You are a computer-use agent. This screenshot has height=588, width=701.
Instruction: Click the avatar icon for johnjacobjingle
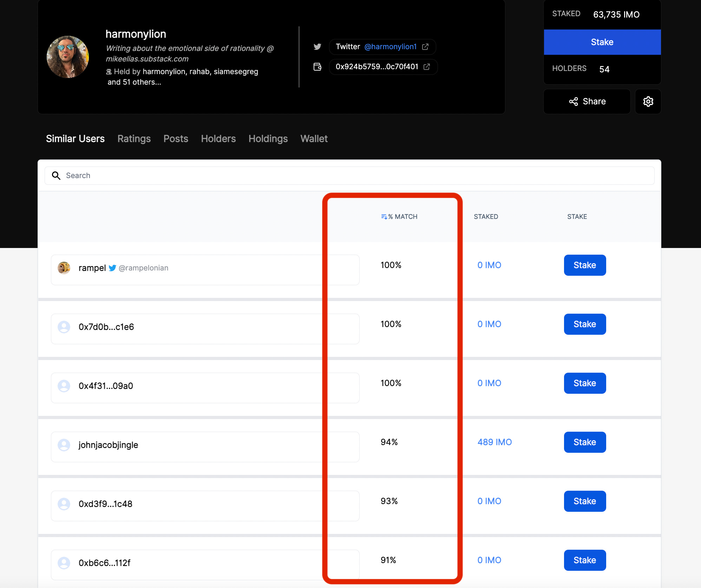[64, 445]
